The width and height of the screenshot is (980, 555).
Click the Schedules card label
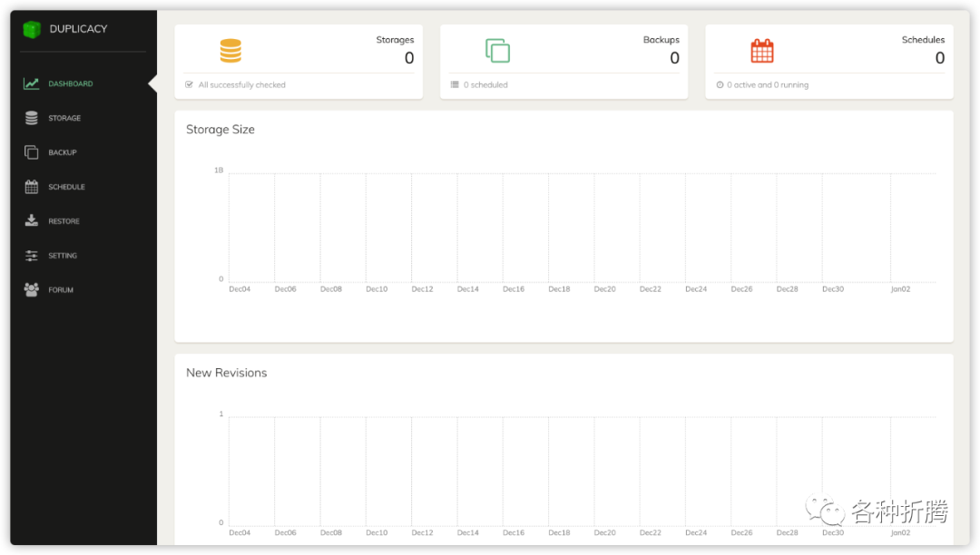923,39
